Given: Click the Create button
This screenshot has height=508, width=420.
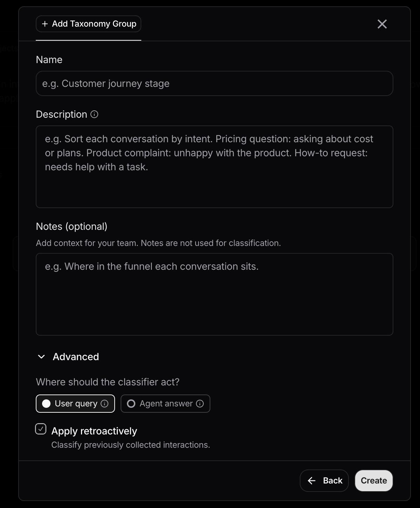Looking at the screenshot, I should click(x=374, y=481).
